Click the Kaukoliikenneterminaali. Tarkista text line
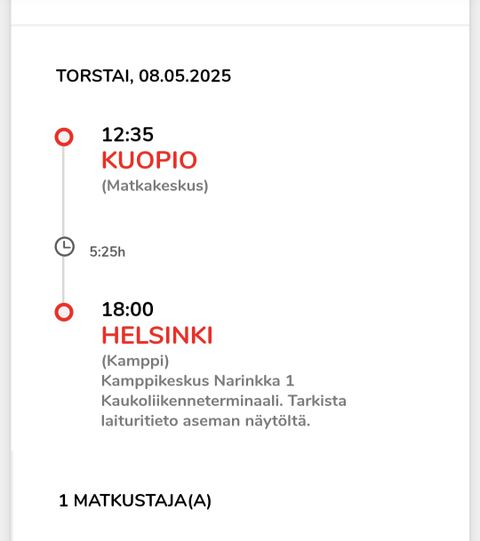480x541 pixels. [224, 401]
